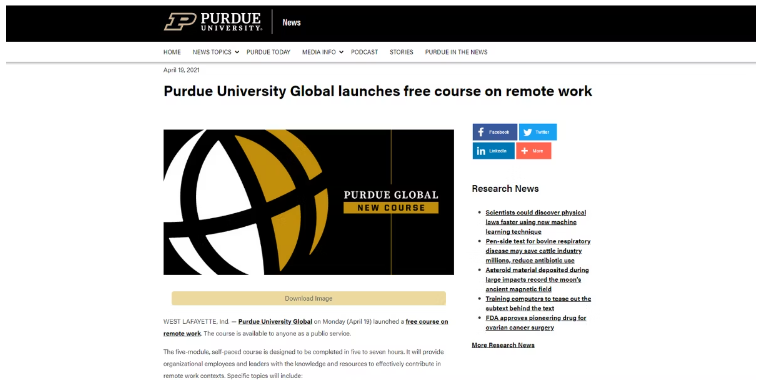
Task: Follow the free course on remote work link
Action: 306,327
